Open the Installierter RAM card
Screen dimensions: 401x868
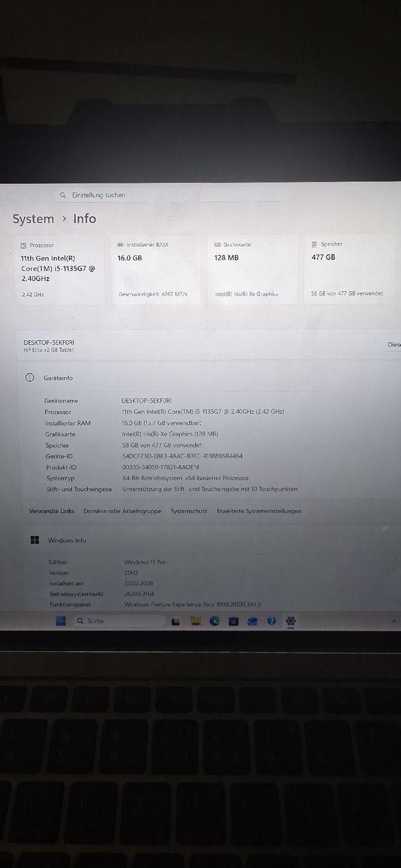pyautogui.click(x=156, y=270)
